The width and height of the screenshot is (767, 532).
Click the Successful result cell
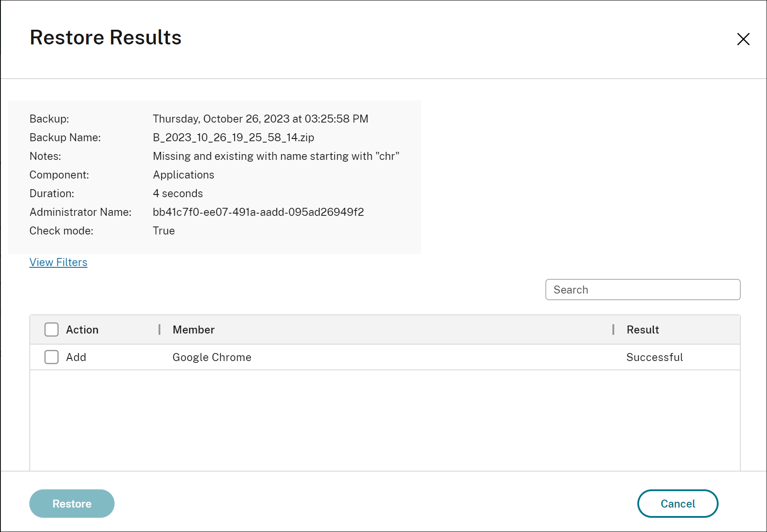click(654, 357)
